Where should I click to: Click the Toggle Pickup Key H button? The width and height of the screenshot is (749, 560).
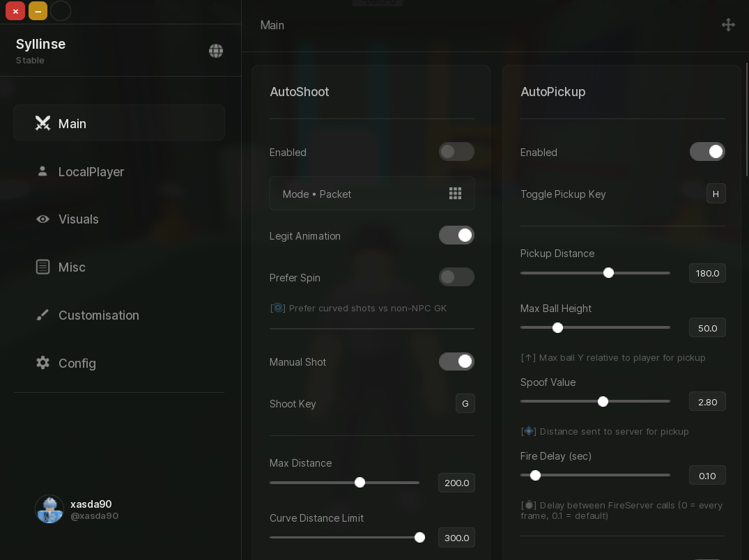[716, 194]
